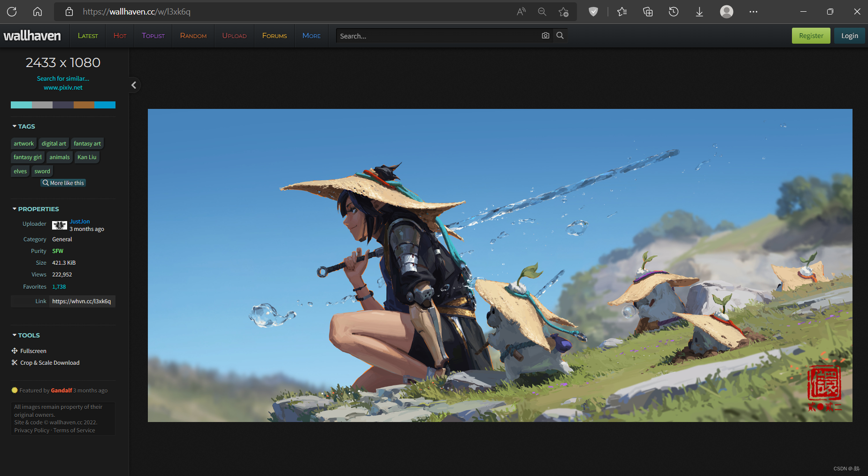Select the gray color swatch
868x476 pixels.
(42, 105)
